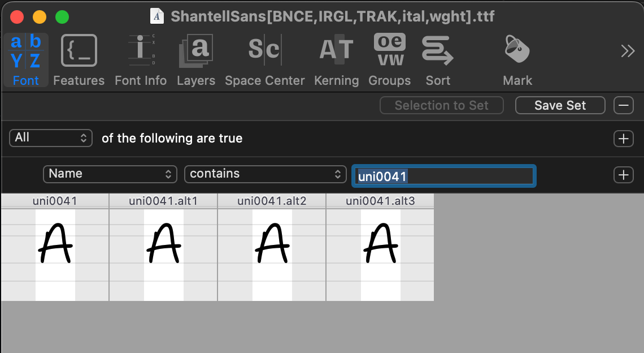Open the Name criteria dropdown
The width and height of the screenshot is (644, 353).
(x=110, y=174)
